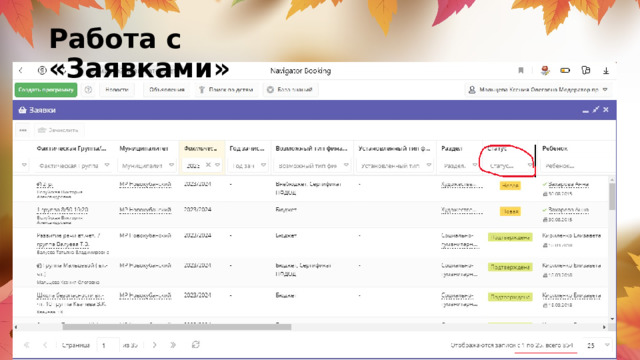This screenshot has height=360, width=640.
Task: Sort by Год зачис... column header
Action: tap(247, 149)
